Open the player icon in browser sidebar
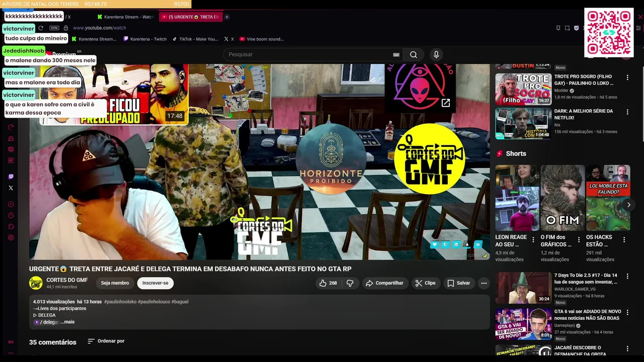The image size is (644, 362). click(x=11, y=205)
